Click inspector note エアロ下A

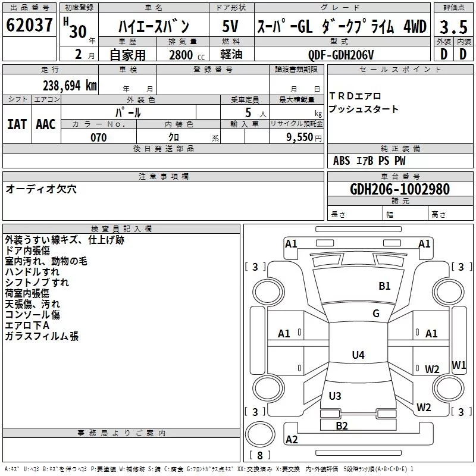click(x=27, y=325)
